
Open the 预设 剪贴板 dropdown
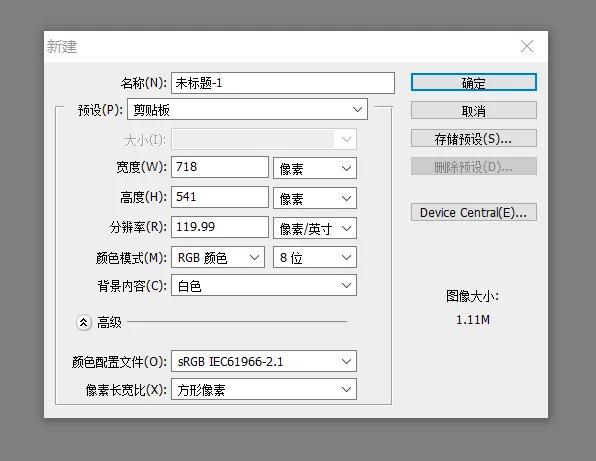coord(247,109)
